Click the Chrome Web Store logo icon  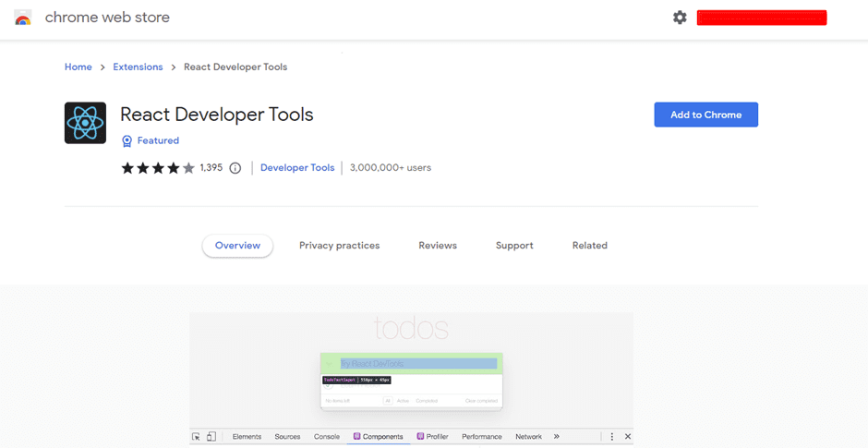point(23,18)
